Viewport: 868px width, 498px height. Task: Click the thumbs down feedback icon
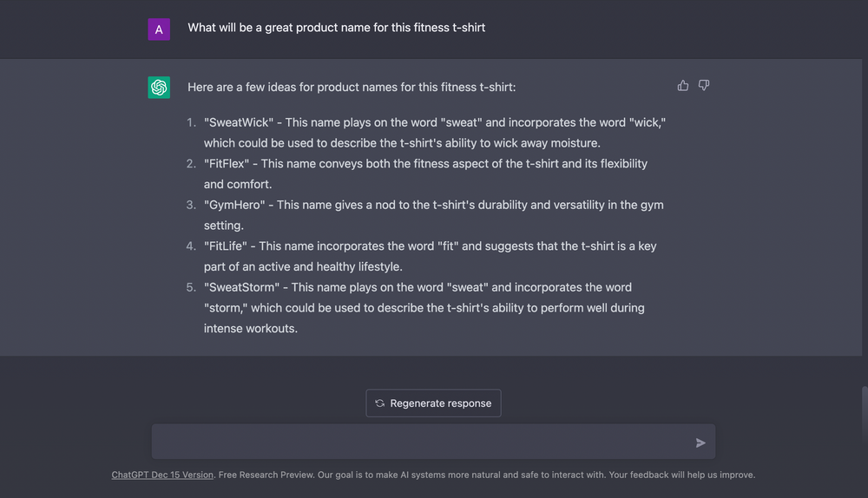click(704, 86)
